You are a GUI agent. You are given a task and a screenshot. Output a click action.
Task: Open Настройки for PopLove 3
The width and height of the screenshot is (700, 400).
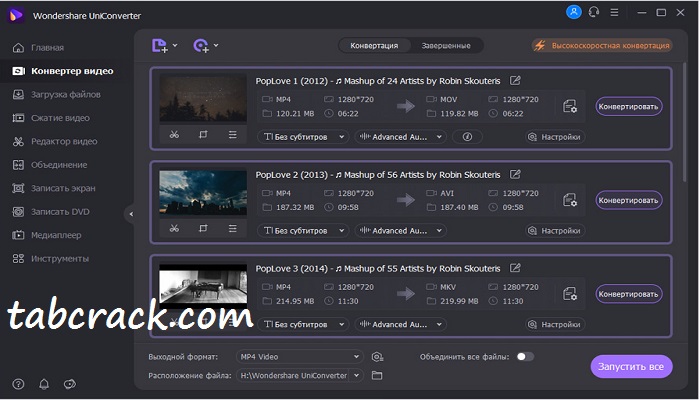[555, 324]
